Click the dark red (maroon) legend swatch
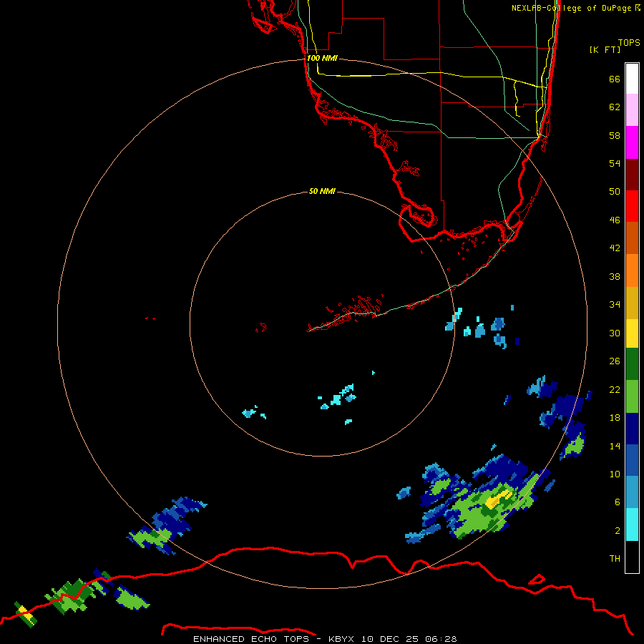The height and width of the screenshot is (644, 644). tap(632, 174)
